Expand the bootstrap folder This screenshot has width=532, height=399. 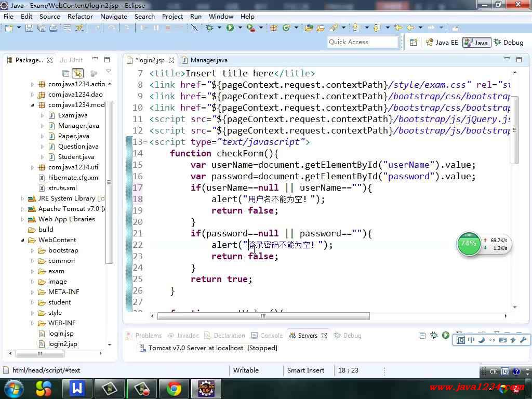[32, 251]
